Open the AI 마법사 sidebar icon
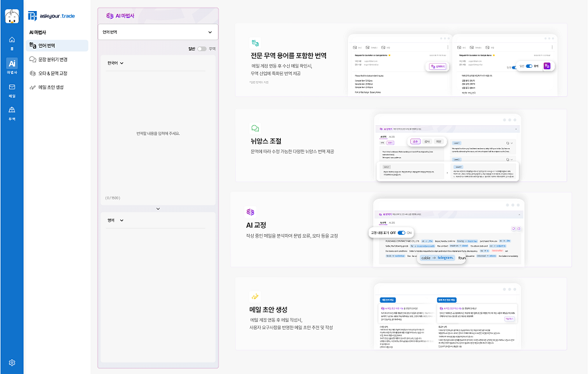588x374 pixels. (12, 66)
